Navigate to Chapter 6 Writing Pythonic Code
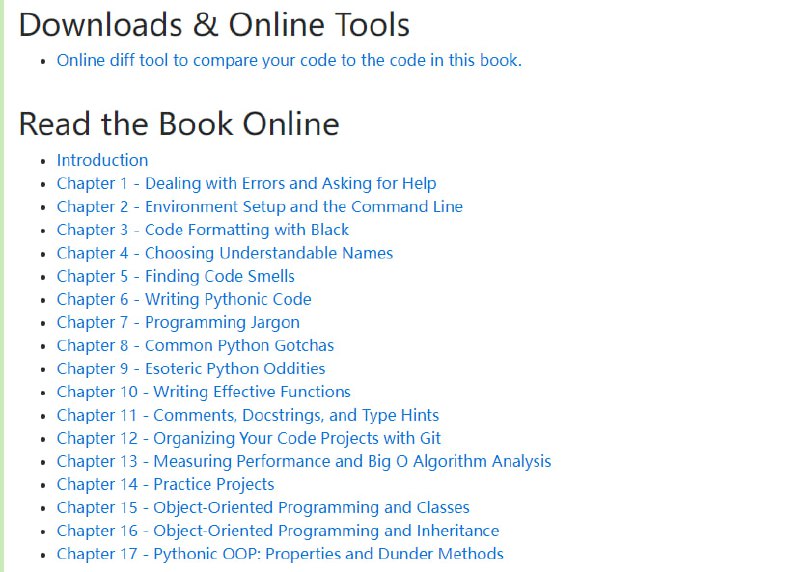The width and height of the screenshot is (800, 572). pos(184,299)
